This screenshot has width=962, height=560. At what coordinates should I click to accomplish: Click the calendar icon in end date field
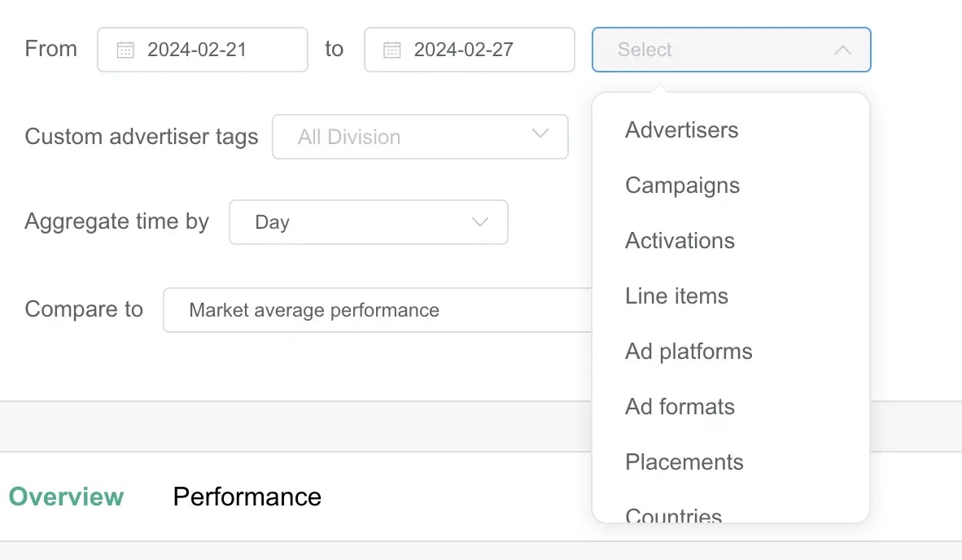pyautogui.click(x=392, y=50)
